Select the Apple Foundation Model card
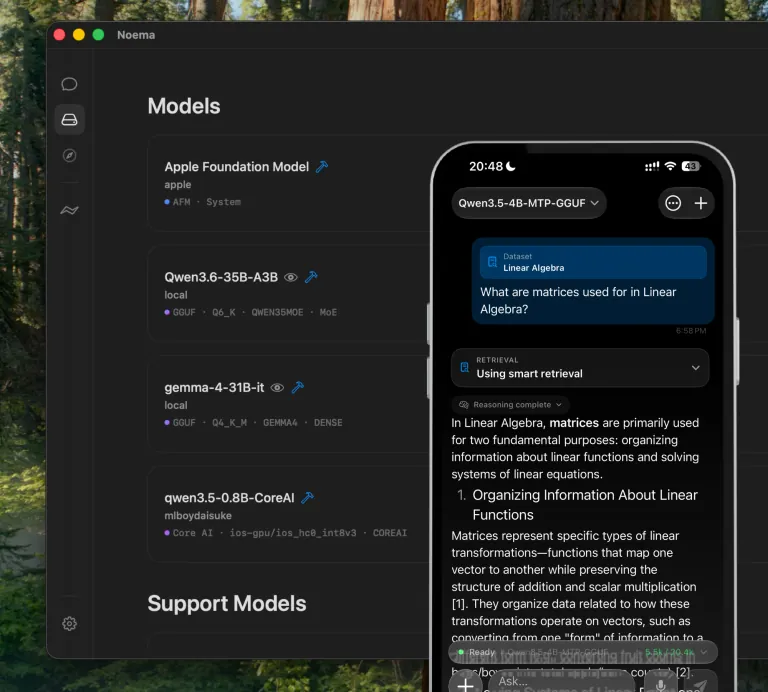The height and width of the screenshot is (692, 768). 289,183
